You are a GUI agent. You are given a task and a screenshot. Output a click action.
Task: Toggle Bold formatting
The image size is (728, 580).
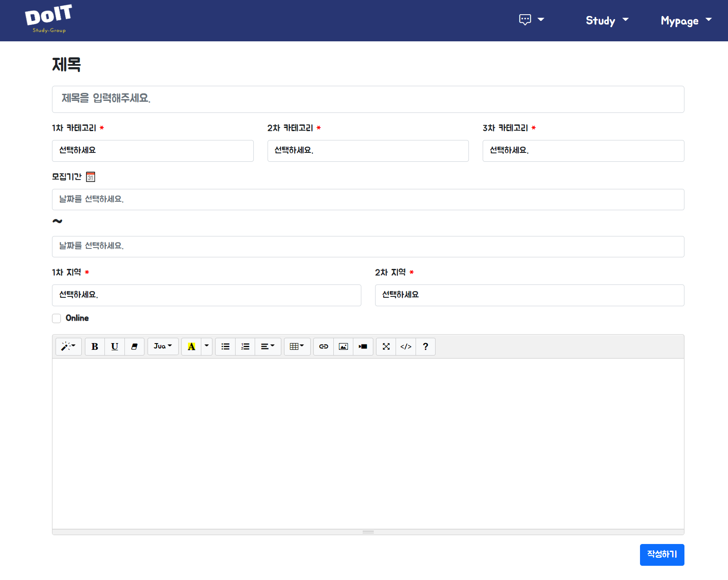(95, 347)
